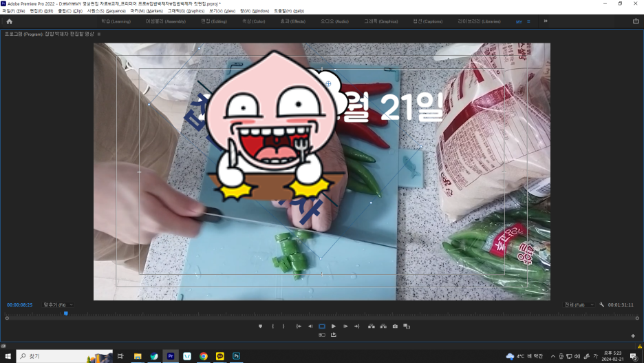This screenshot has width=644, height=363.
Task: Open the Clip menu
Action: tap(70, 11)
